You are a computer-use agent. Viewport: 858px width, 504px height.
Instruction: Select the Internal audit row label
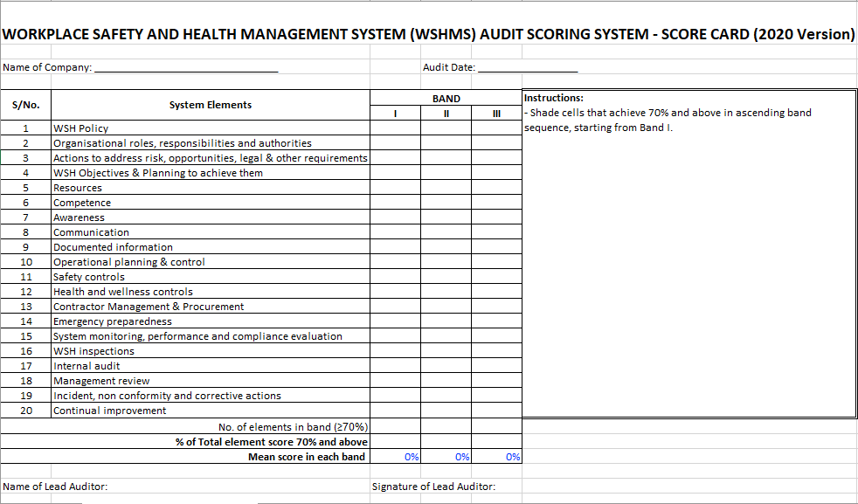[86, 366]
